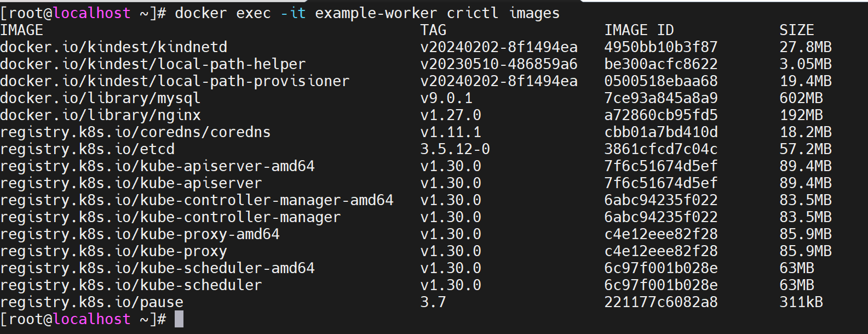Click the terminal cursor at the prompt
Screen dimensions: 868x334
point(179,319)
